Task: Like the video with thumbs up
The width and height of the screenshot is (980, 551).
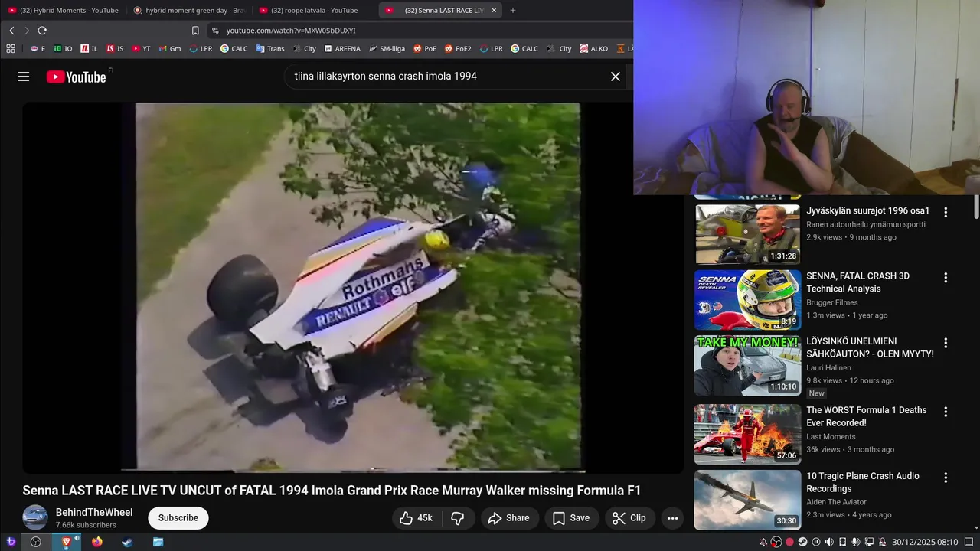Action: 417,518
